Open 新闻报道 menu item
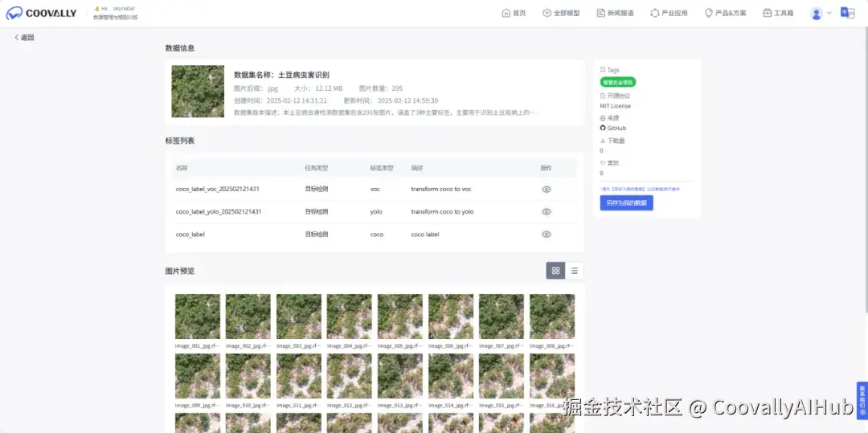868x433 pixels. (615, 14)
